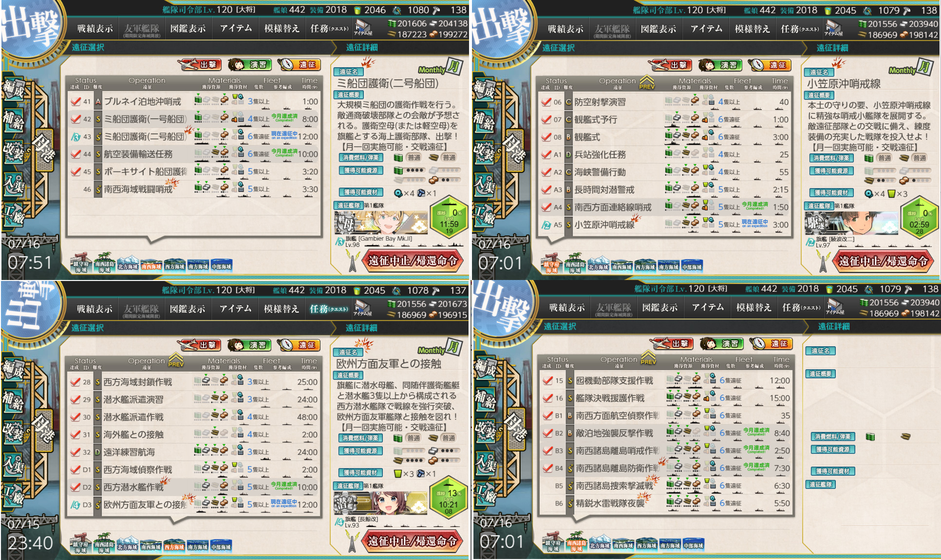The width and height of the screenshot is (941, 560).
Task: Click 遠征中止/帰還命令 button below 長鯨改 flagship
Action: 412,541
